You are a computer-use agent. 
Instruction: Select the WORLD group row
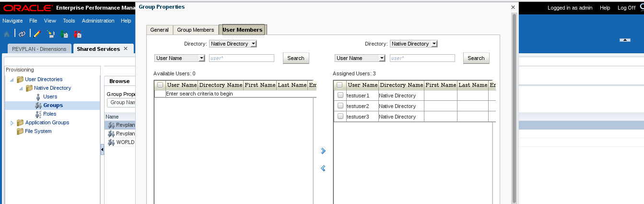click(120, 143)
